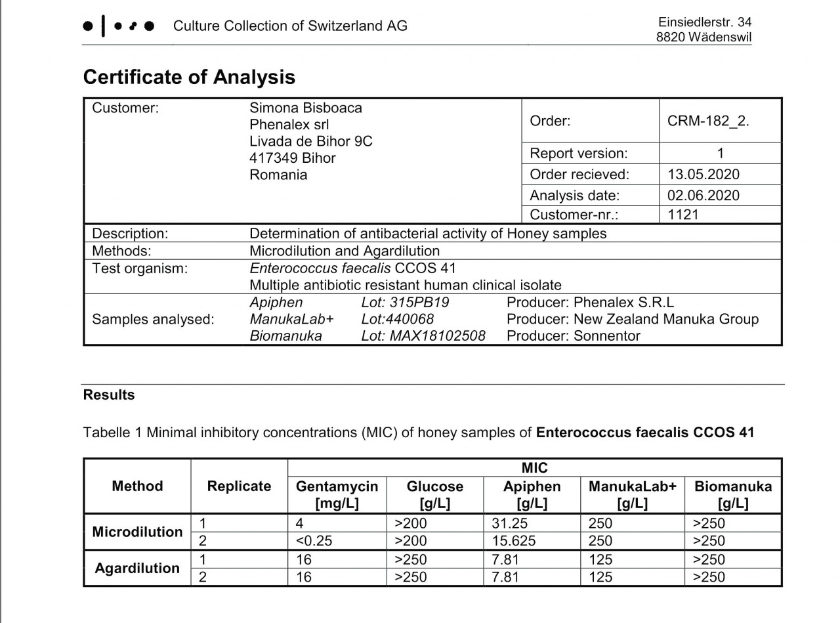Image resolution: width=840 pixels, height=623 pixels.
Task: Click 'Producer: New Zealand Manuka Group'
Action: [x=633, y=320]
